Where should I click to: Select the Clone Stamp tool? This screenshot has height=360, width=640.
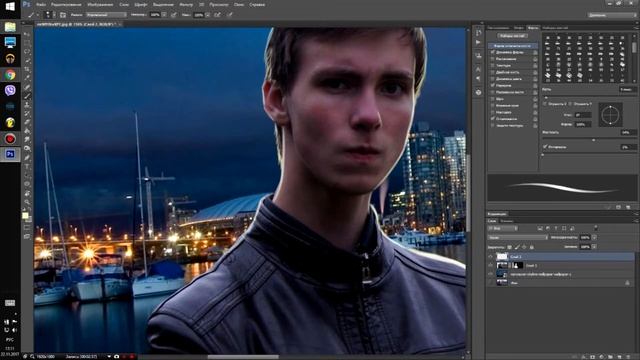pos(27,104)
